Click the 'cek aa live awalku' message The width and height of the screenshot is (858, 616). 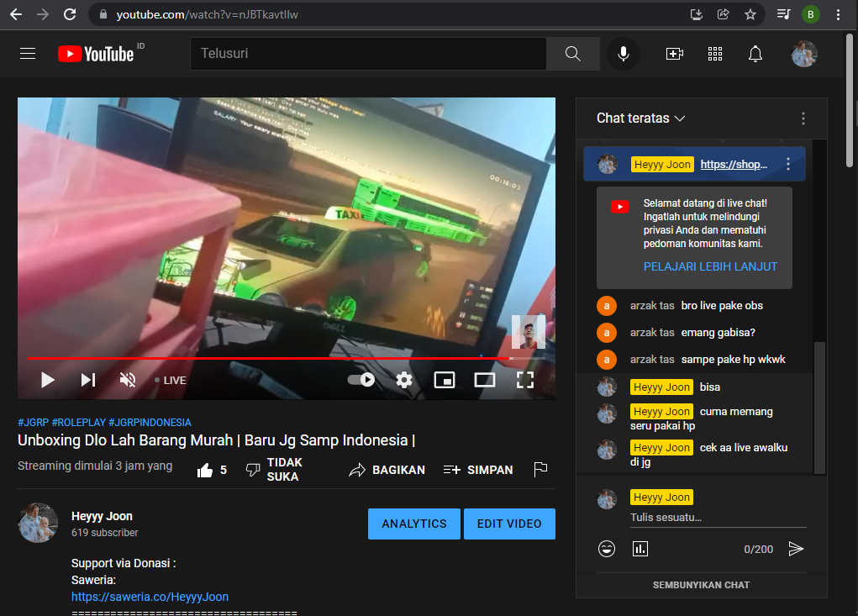[708, 454]
